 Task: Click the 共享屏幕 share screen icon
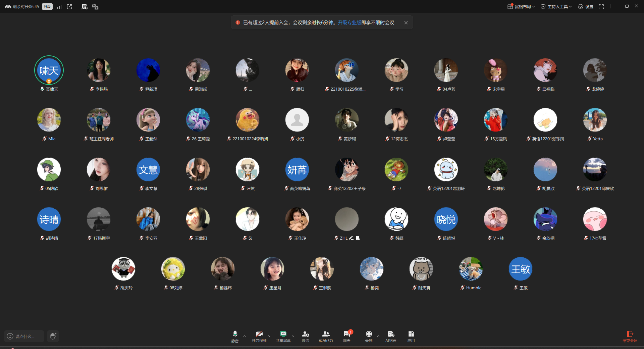283,336
